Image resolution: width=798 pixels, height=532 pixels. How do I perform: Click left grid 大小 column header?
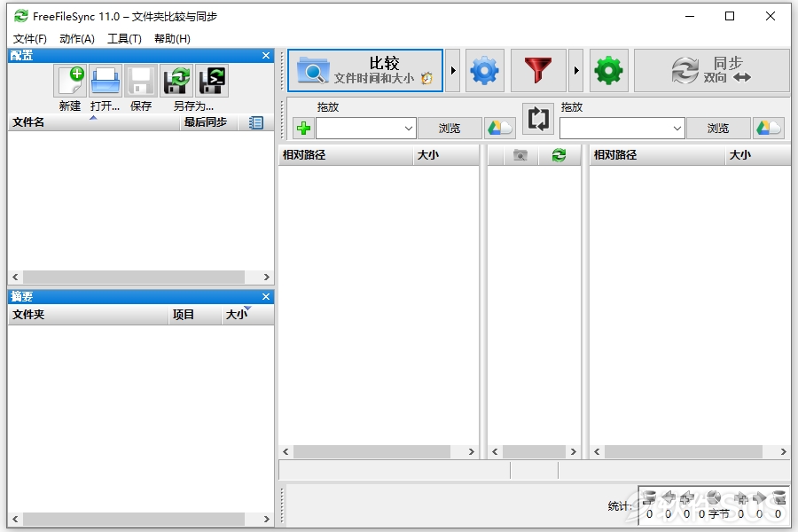pos(446,155)
